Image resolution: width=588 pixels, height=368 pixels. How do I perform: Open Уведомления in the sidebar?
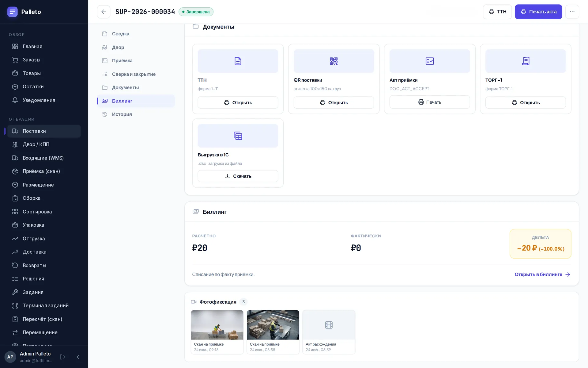[x=44, y=100]
